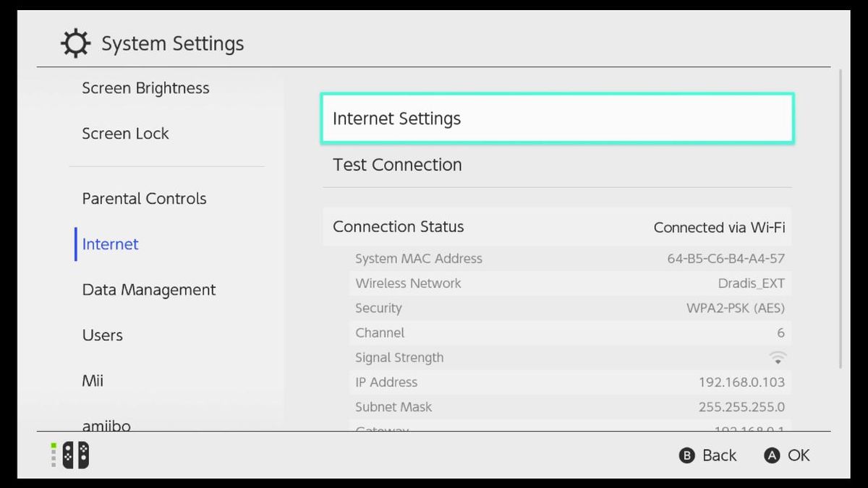
Task: Open the Mii section
Action: (92, 380)
